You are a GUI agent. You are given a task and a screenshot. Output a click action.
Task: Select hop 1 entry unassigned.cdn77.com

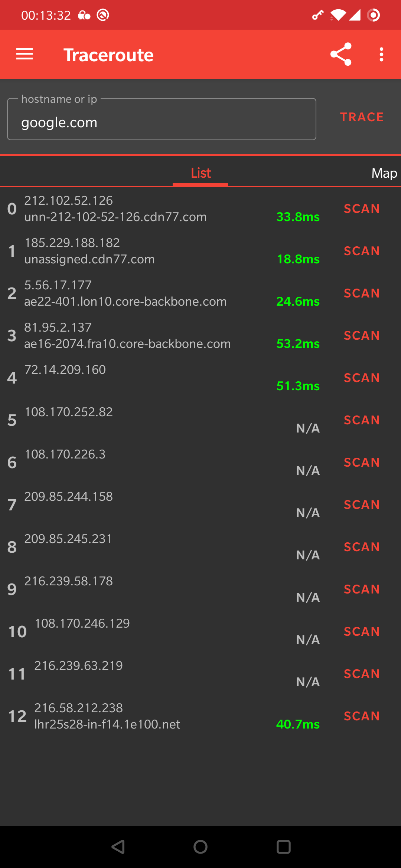pos(89,259)
